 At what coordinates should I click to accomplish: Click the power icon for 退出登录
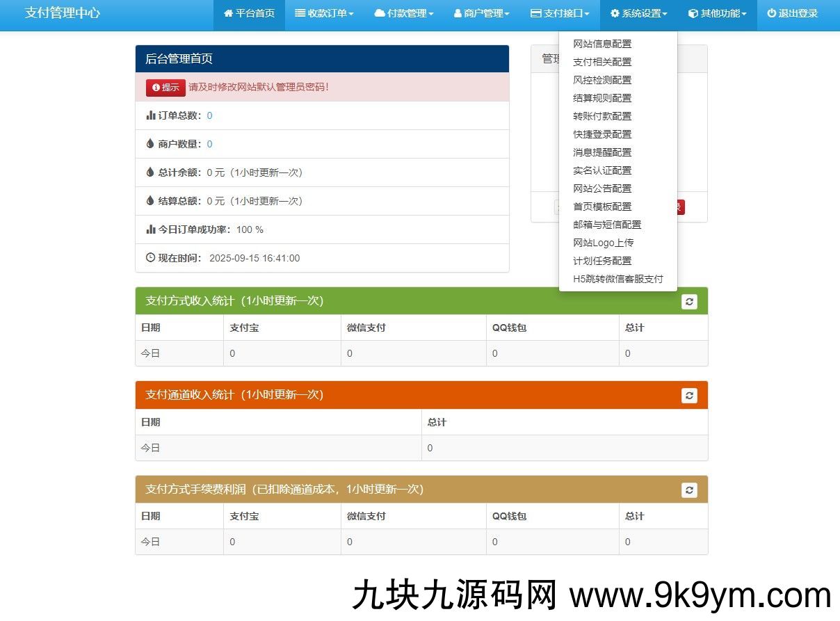tap(771, 14)
